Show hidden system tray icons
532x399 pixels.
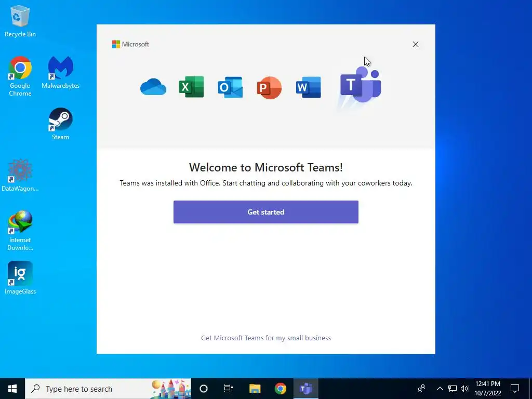[440, 389]
